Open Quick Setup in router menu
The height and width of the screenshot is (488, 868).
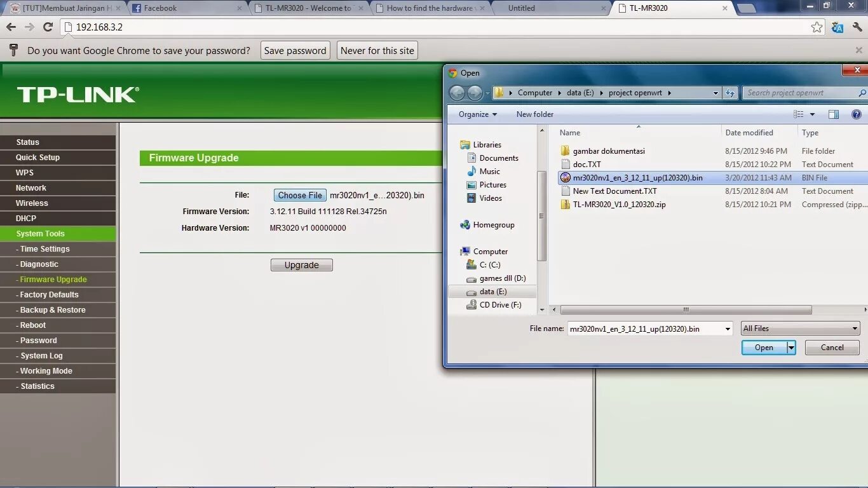click(58, 158)
